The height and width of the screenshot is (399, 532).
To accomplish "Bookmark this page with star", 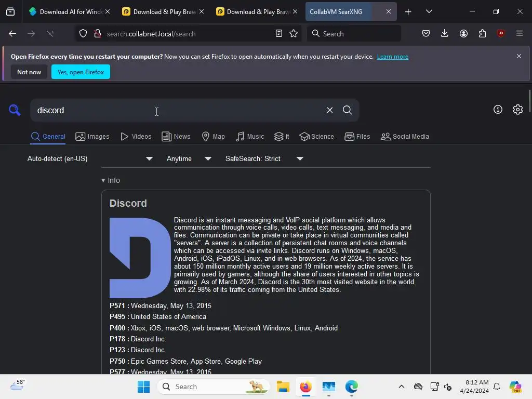I will pos(294,33).
